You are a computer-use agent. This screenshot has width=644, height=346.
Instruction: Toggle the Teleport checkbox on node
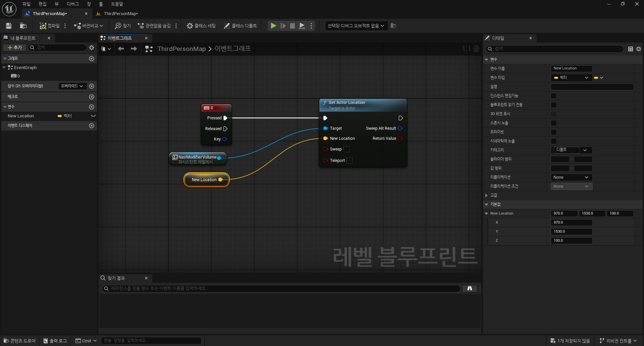click(350, 161)
